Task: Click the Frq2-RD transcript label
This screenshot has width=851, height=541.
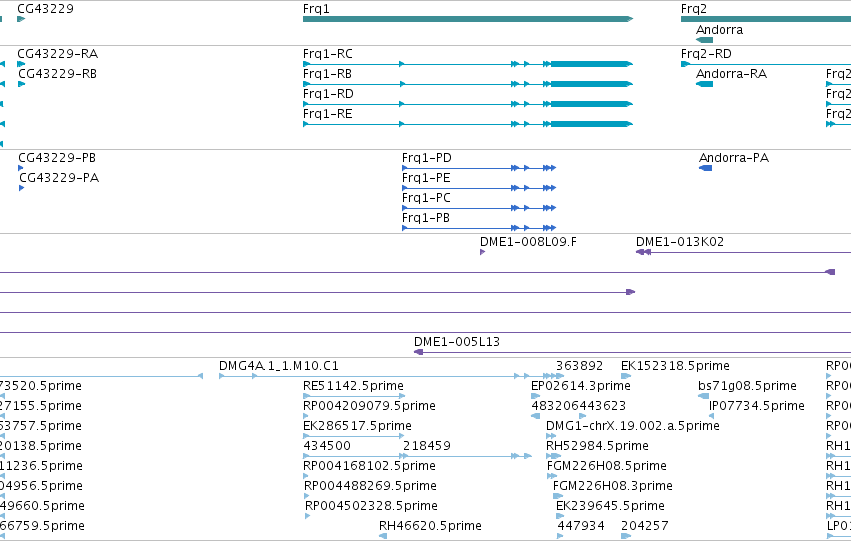Action: coord(706,54)
